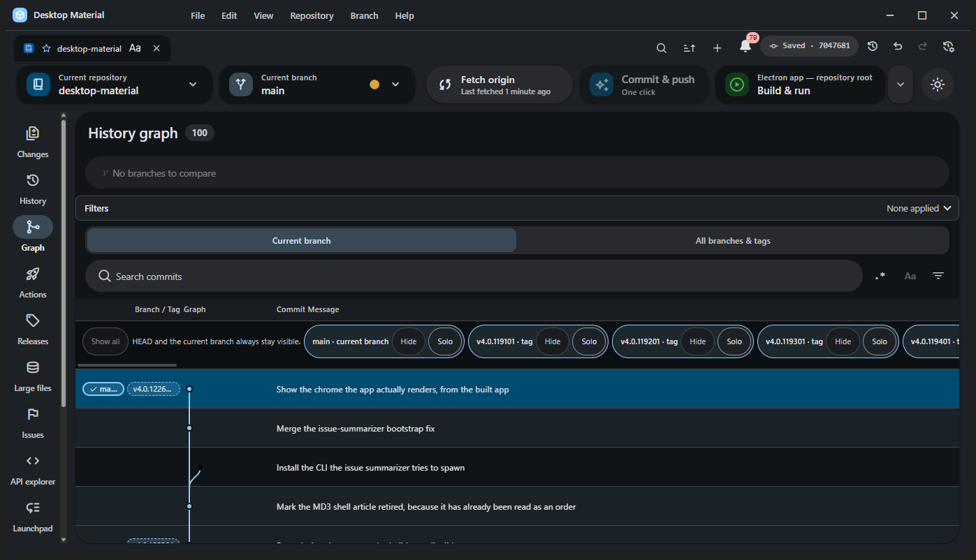Click the horizontal scrollbar under branch chips
976x560 pixels.
coord(127,364)
